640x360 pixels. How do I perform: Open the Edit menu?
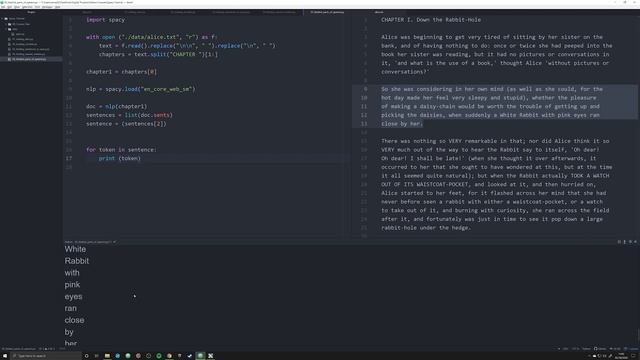click(x=9, y=7)
